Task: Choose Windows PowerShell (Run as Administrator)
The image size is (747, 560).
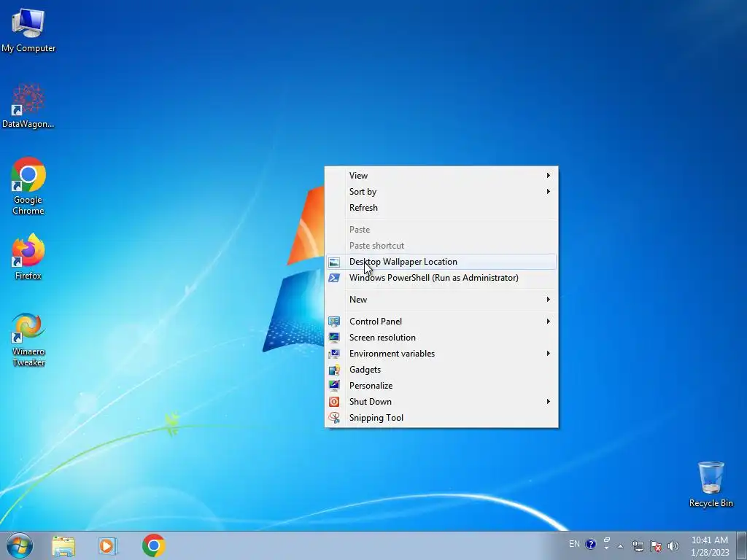Action: coord(441,278)
